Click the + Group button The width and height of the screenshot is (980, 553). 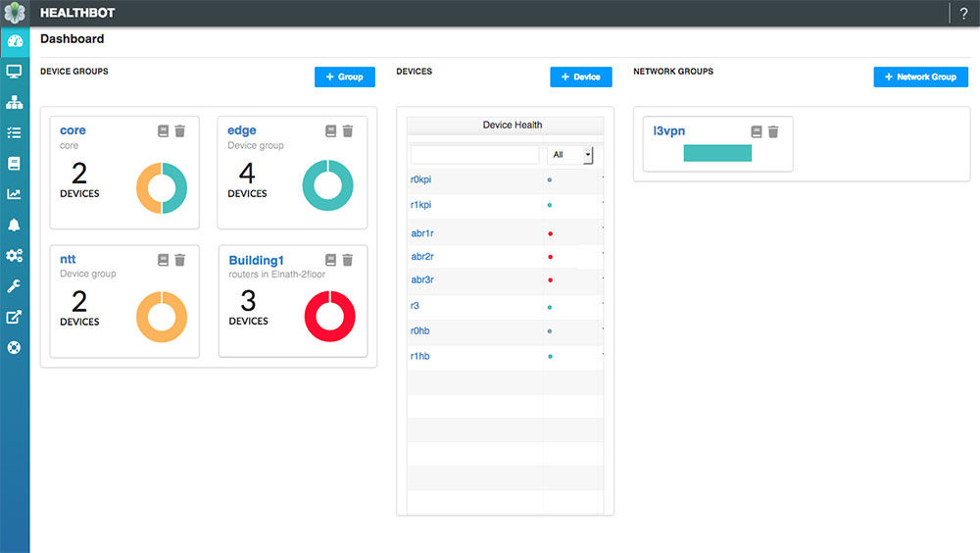344,76
